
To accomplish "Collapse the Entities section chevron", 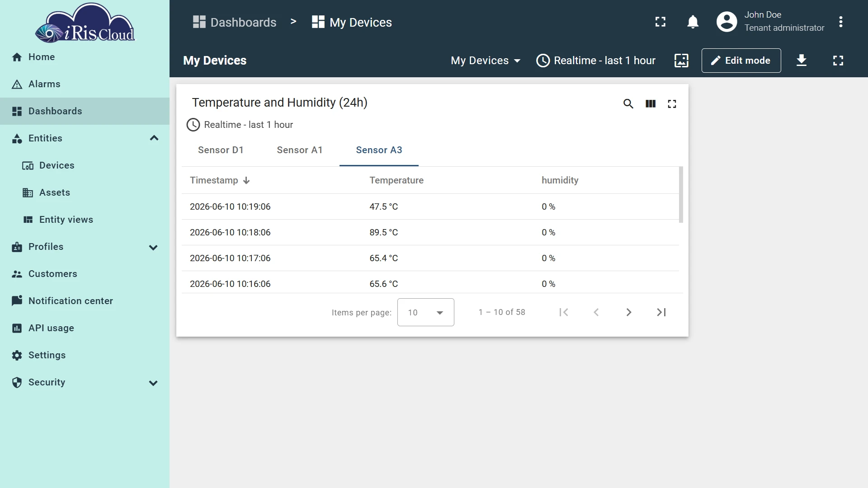I will tap(154, 138).
